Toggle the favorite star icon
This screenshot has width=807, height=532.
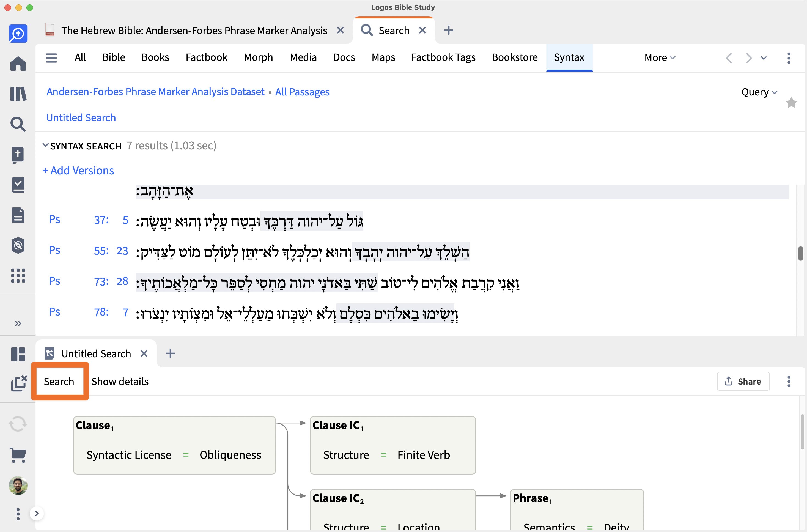click(x=791, y=102)
